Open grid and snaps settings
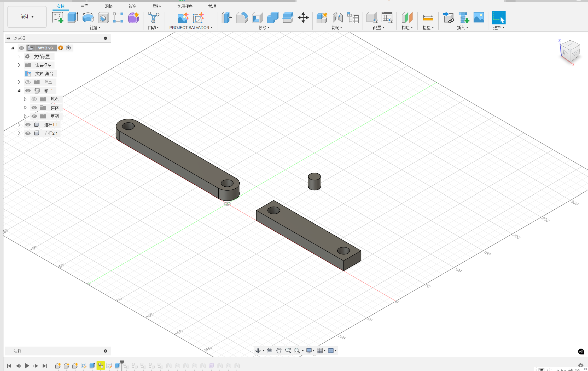Viewport: 588px width, 371px height. pyautogui.click(x=321, y=351)
